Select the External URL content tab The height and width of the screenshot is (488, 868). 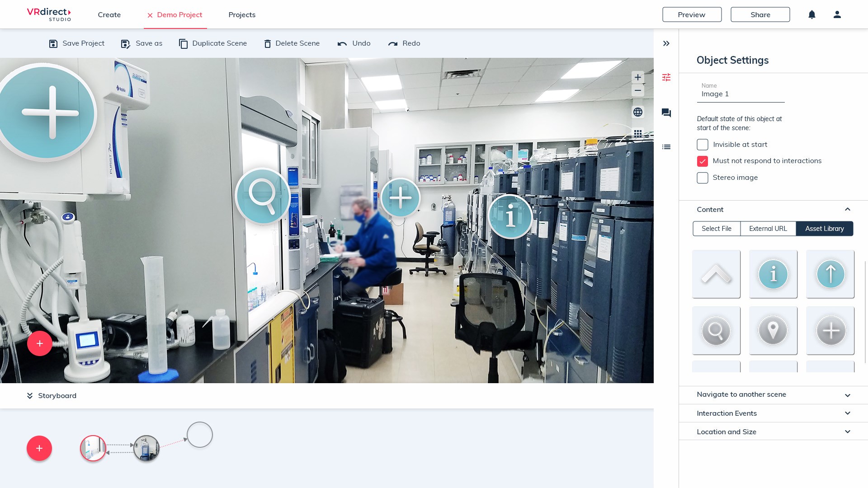(x=768, y=229)
